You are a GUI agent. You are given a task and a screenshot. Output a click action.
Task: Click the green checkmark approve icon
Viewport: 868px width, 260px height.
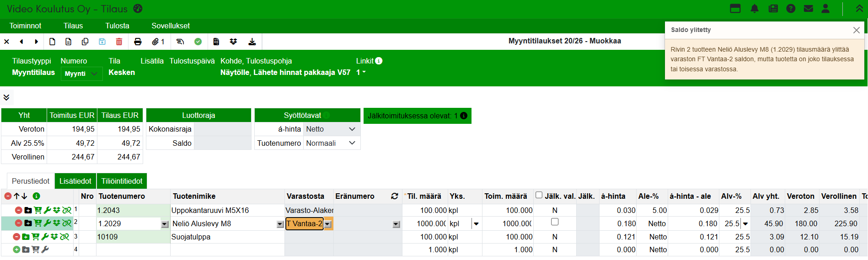pos(198,42)
